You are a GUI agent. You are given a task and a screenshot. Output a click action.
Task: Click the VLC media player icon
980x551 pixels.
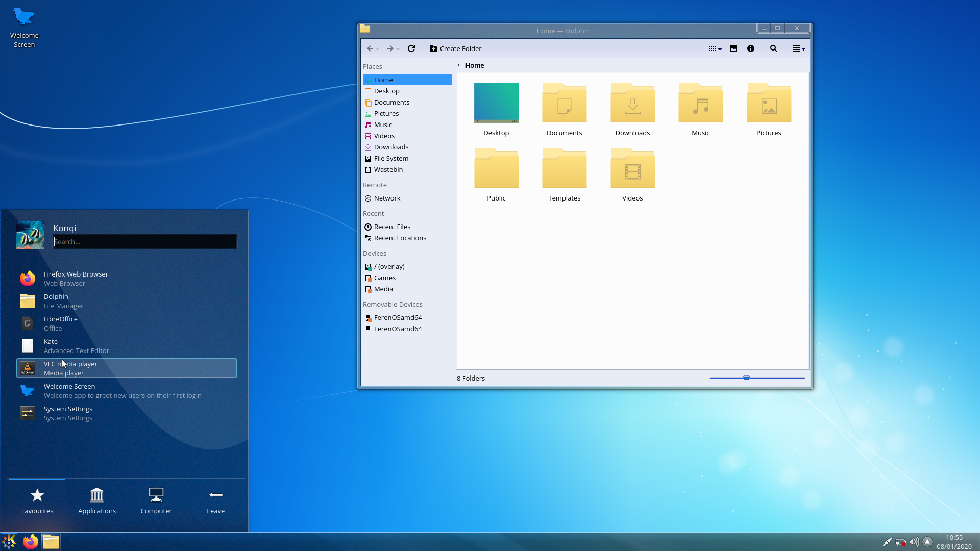pos(27,368)
